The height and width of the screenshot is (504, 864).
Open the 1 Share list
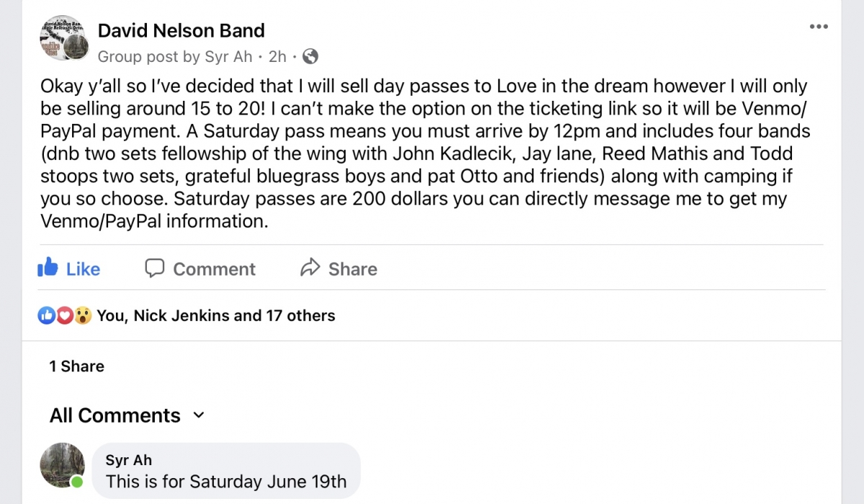(x=77, y=366)
